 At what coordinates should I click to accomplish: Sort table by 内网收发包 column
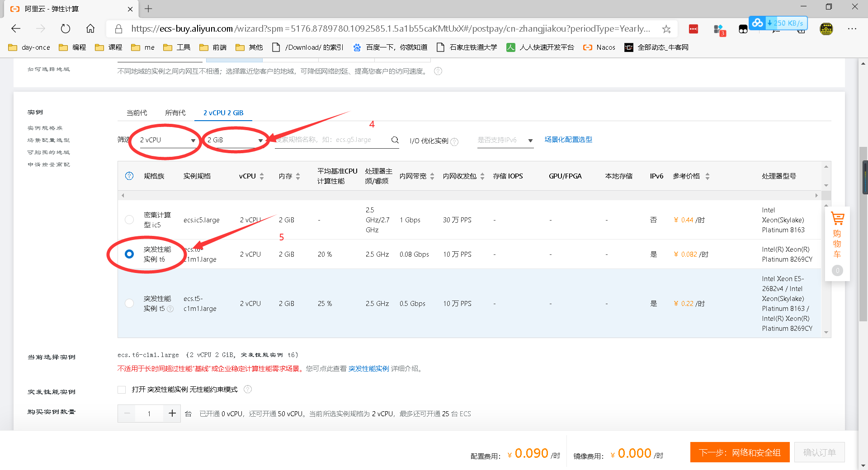point(482,176)
